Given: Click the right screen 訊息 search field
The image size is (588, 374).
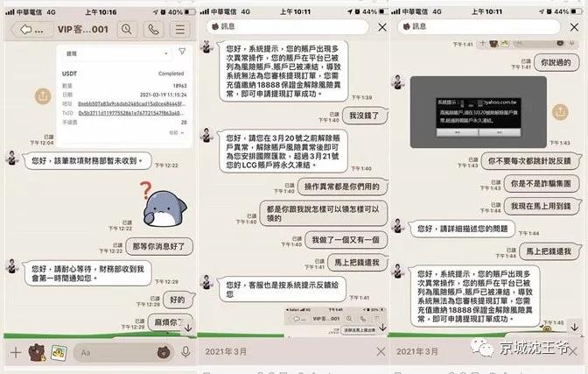Looking at the screenshot, I should (479, 26).
